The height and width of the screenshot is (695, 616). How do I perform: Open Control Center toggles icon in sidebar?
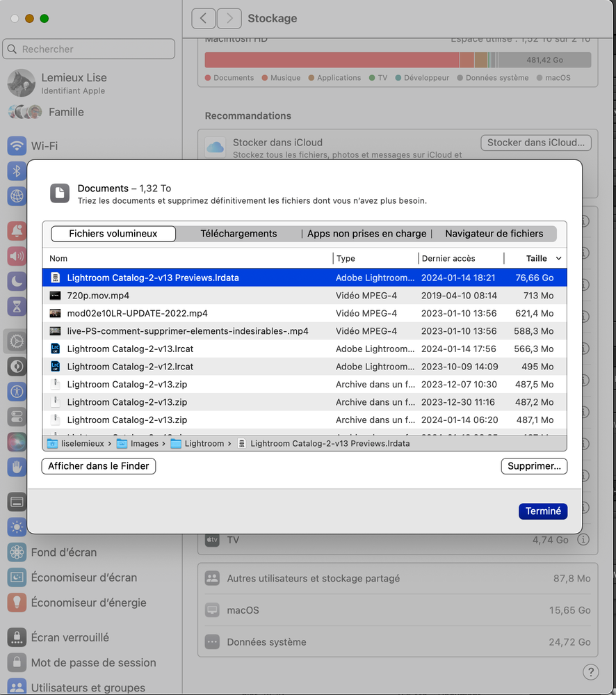tap(17, 417)
